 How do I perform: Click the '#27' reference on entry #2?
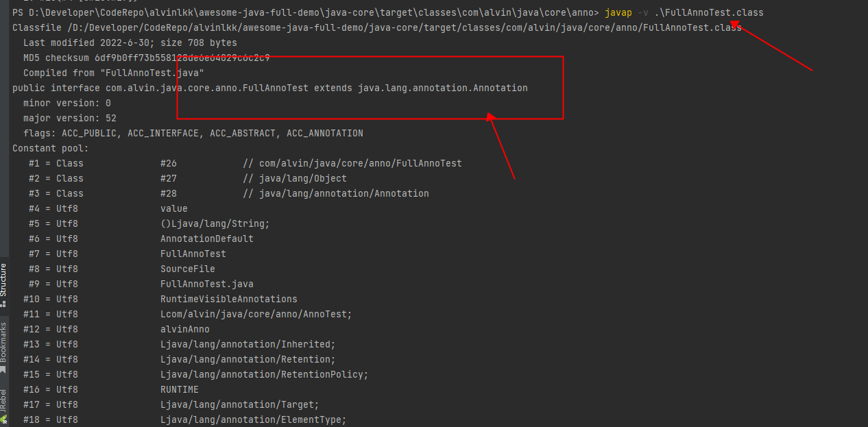(x=169, y=178)
